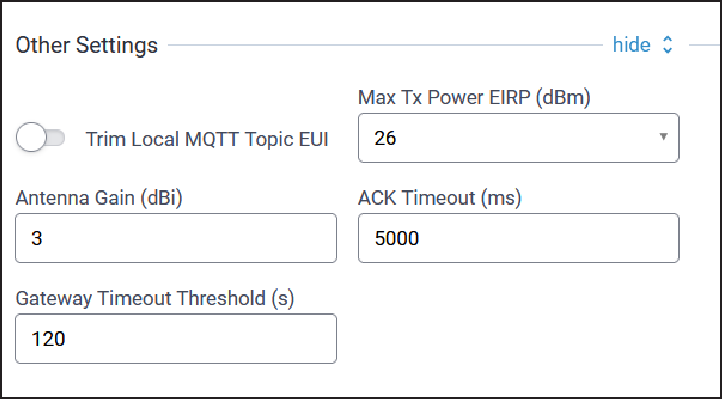Click the "Other Settings" section heading
This screenshot has height=400, width=723.
click(87, 46)
